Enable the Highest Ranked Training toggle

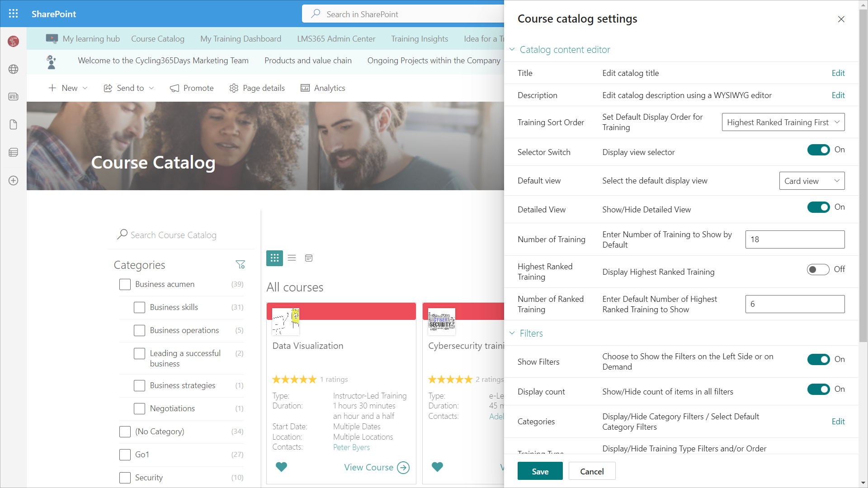(818, 270)
